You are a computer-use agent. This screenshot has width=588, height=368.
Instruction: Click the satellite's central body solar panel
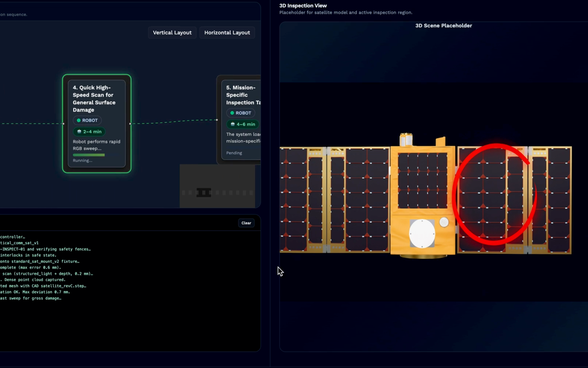(x=422, y=180)
